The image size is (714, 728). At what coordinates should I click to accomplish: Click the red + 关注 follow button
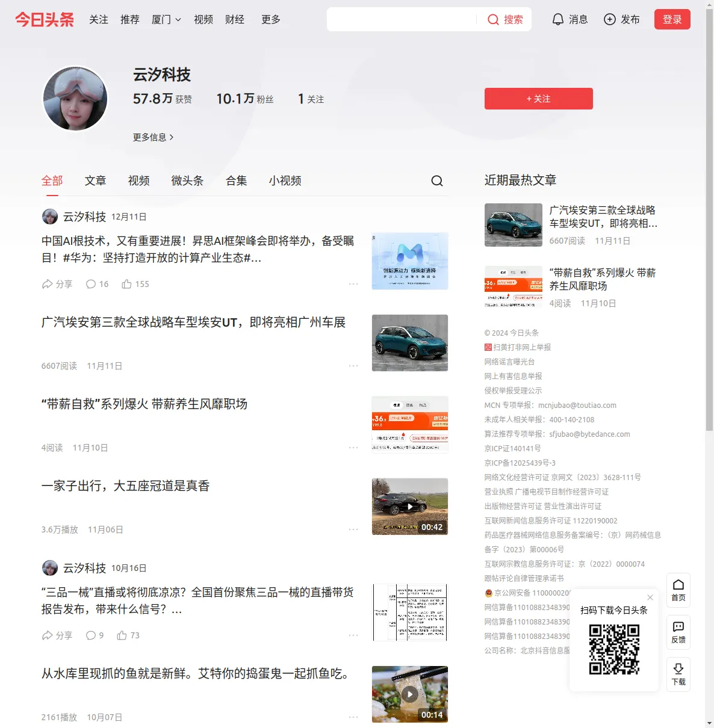coord(539,99)
